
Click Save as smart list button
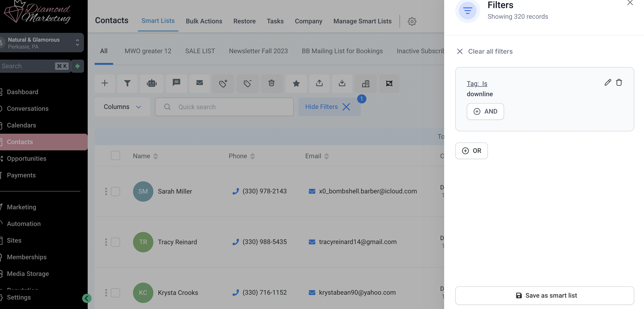pyautogui.click(x=544, y=295)
